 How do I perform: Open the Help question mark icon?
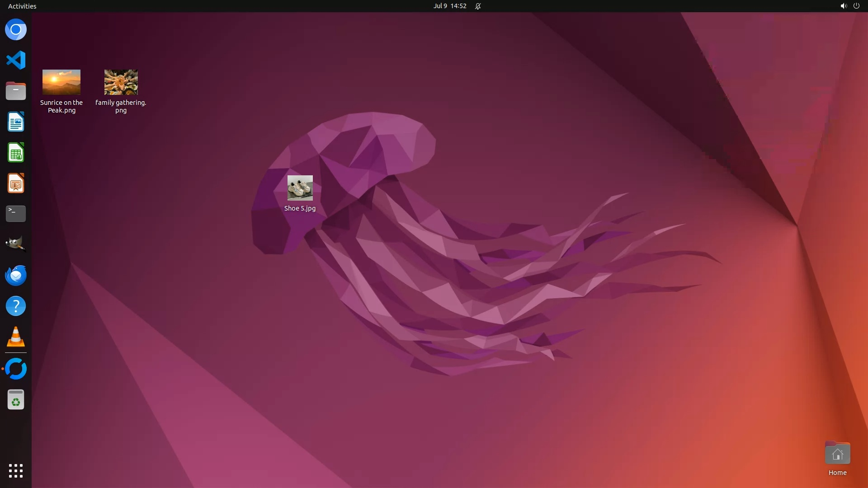16,306
